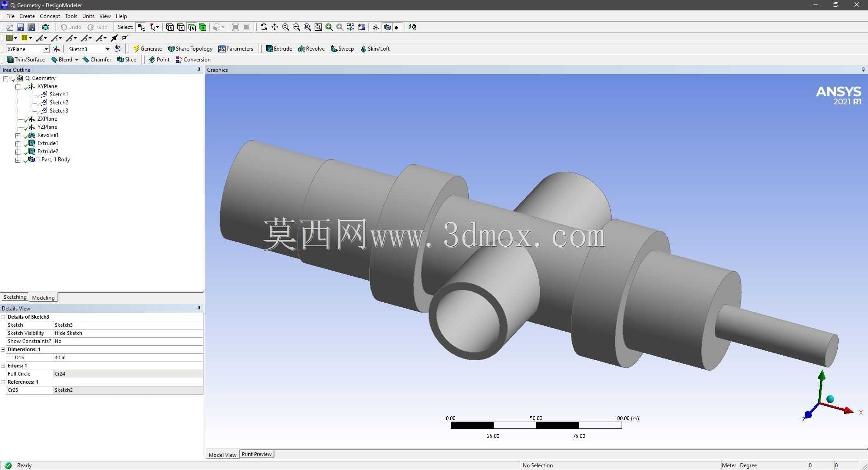Toggle the Edges selection filter
The height and width of the screenshot is (470, 868).
coord(181,27)
